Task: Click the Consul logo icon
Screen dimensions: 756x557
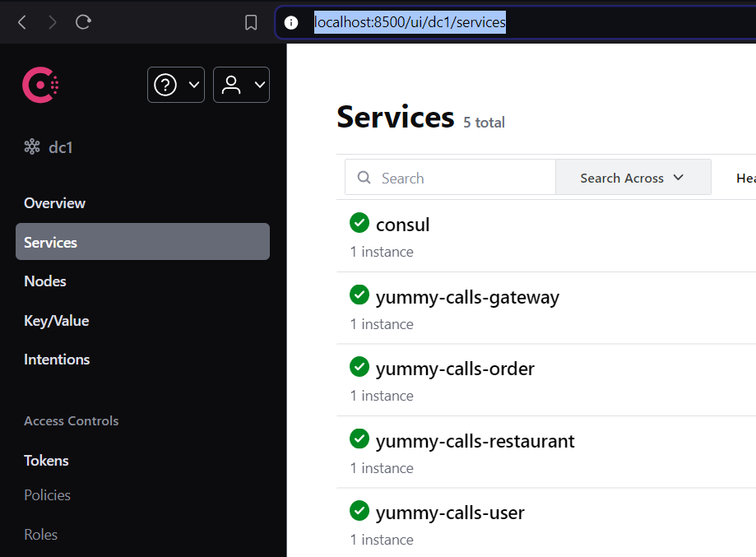Action: 40,85
